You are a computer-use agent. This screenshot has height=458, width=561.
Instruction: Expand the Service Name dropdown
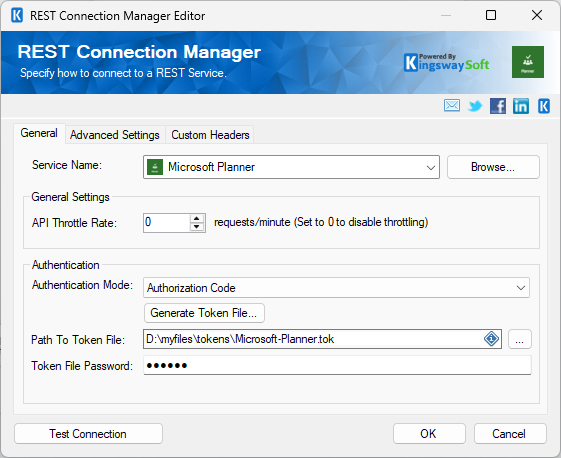(x=431, y=167)
